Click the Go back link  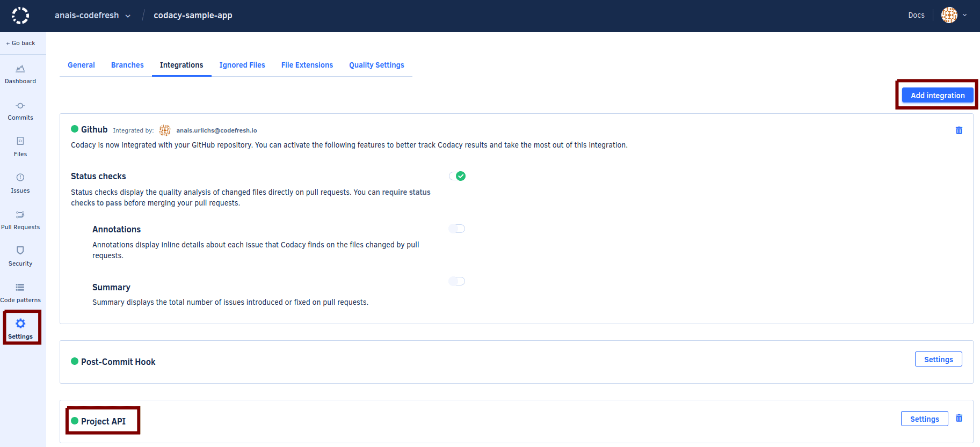tap(20, 43)
